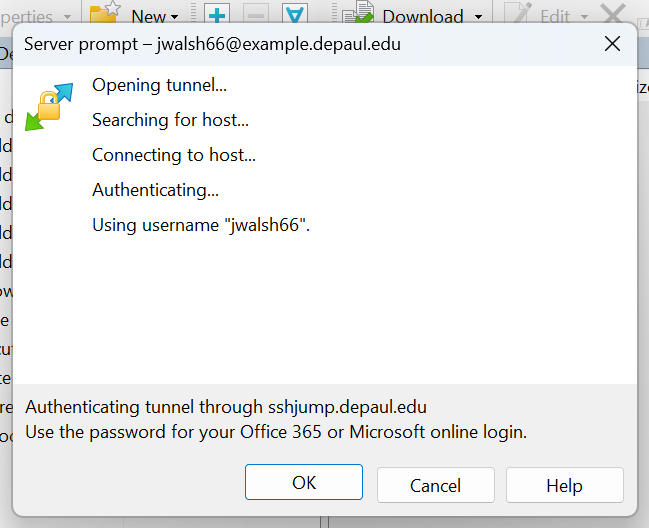This screenshot has width=649, height=528.
Task: Click the 'Using username "jwalsh66"' log line
Action: pyautogui.click(x=201, y=225)
